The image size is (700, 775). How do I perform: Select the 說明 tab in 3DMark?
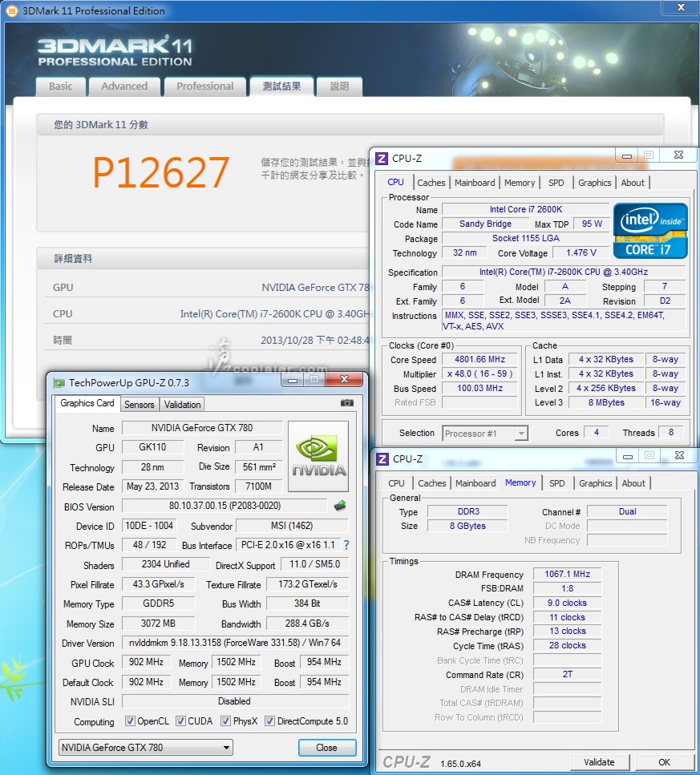(340, 87)
